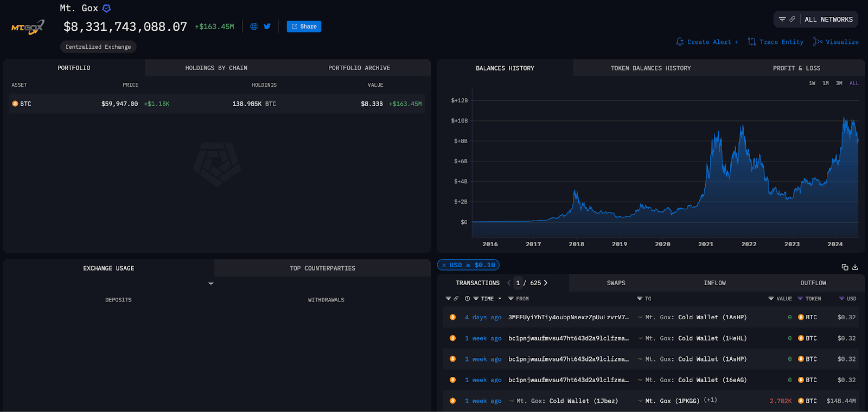Open Mt. Gox: Cold Wallet (1Jbez)
This screenshot has width=868, height=412.
567,401
